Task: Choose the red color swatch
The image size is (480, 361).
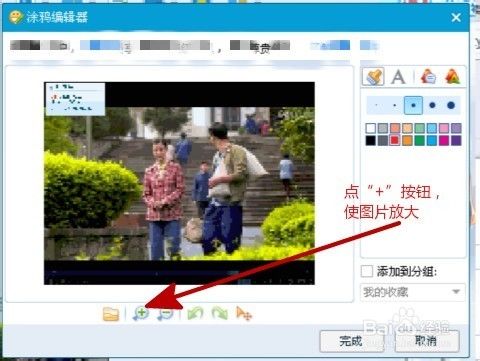Action: [x=395, y=140]
